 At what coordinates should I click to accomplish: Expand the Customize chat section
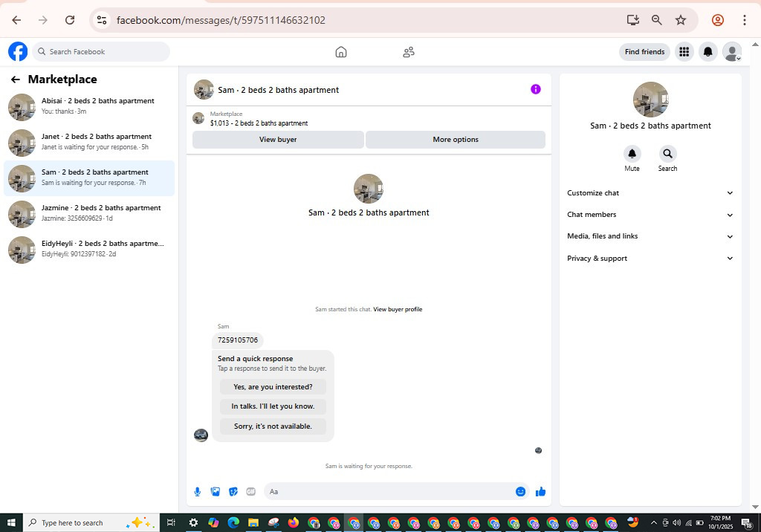pos(650,193)
